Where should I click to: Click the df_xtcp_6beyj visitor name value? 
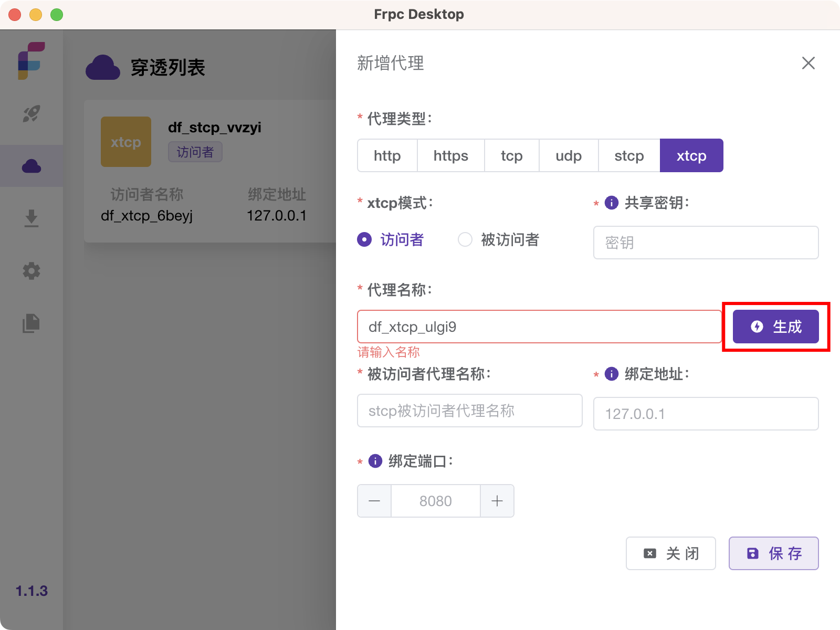pos(147,216)
